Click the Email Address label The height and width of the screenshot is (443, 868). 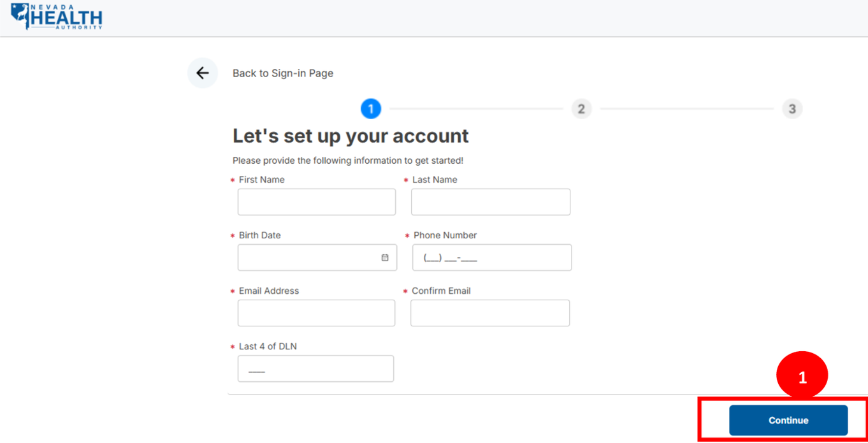(x=269, y=291)
